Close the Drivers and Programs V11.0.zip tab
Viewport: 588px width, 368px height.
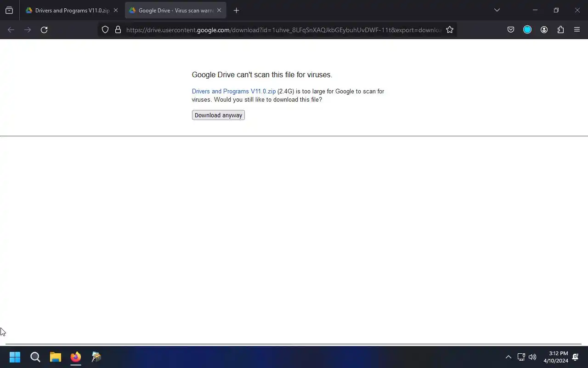[116, 10]
